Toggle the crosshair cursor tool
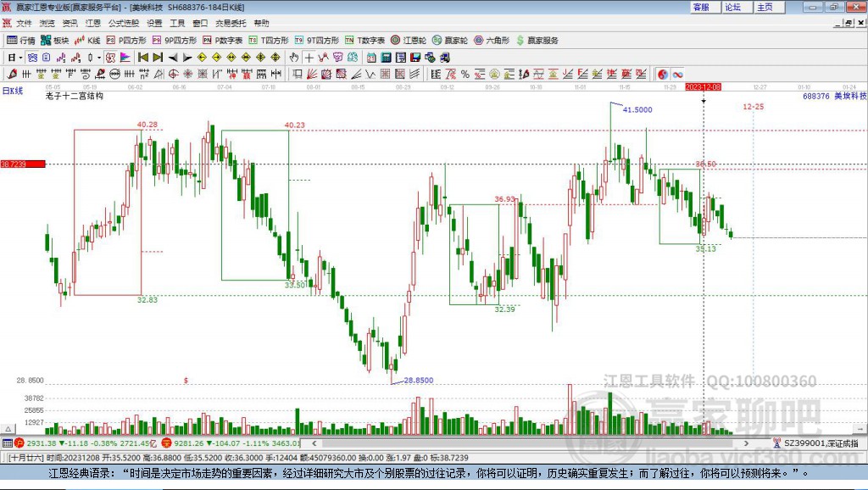Viewport: 868px width, 490px height. tap(309, 58)
